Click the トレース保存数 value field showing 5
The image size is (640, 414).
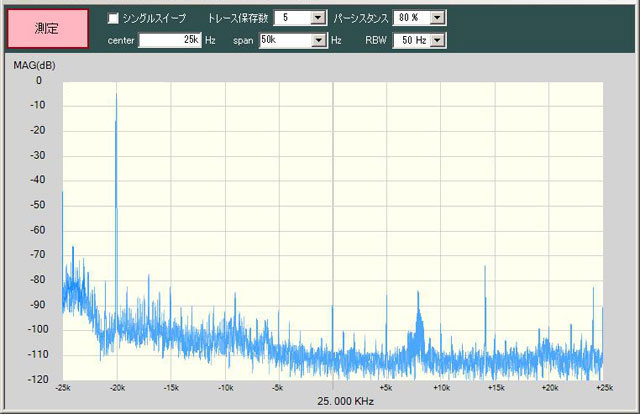[x=292, y=18]
